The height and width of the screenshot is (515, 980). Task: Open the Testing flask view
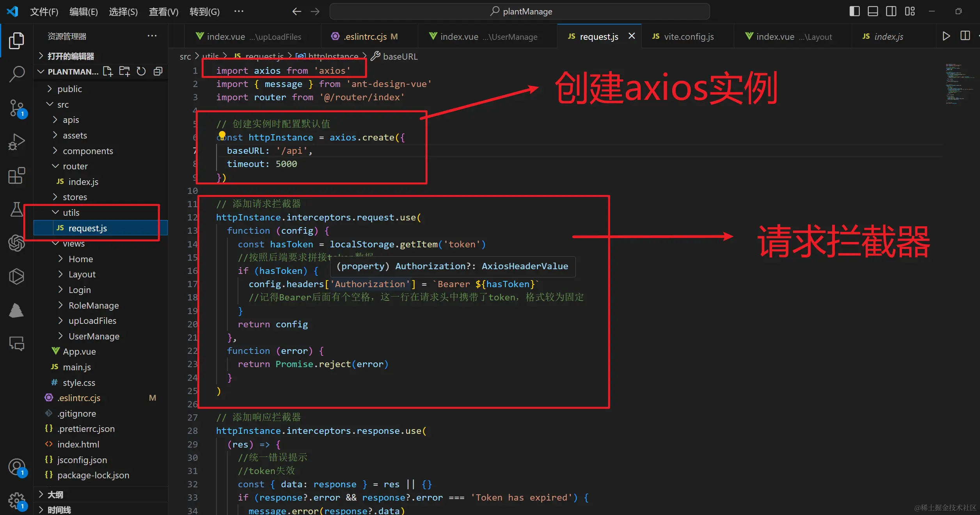point(16,210)
